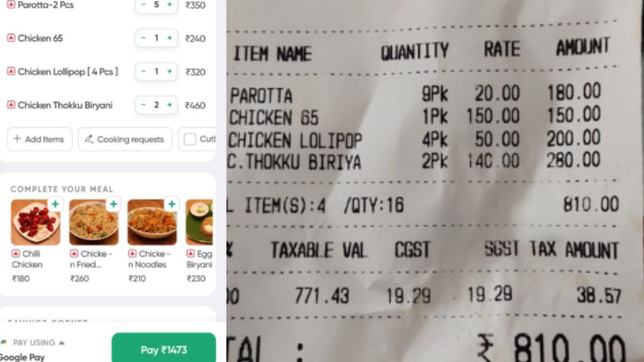Viewport: 644px width, 362px height.
Task: Increase Parotta-2 Pcs quantity with plus
Action: click(170, 5)
